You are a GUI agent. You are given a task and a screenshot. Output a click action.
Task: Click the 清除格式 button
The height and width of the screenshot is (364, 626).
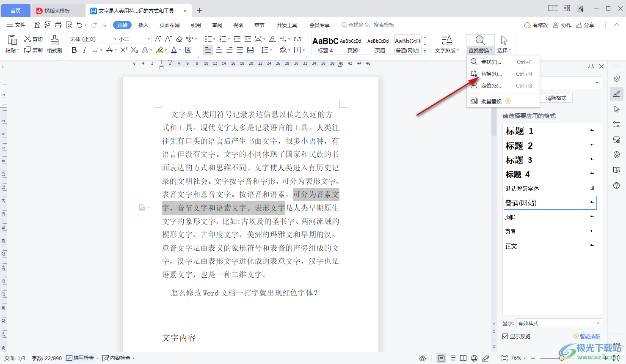click(x=556, y=98)
